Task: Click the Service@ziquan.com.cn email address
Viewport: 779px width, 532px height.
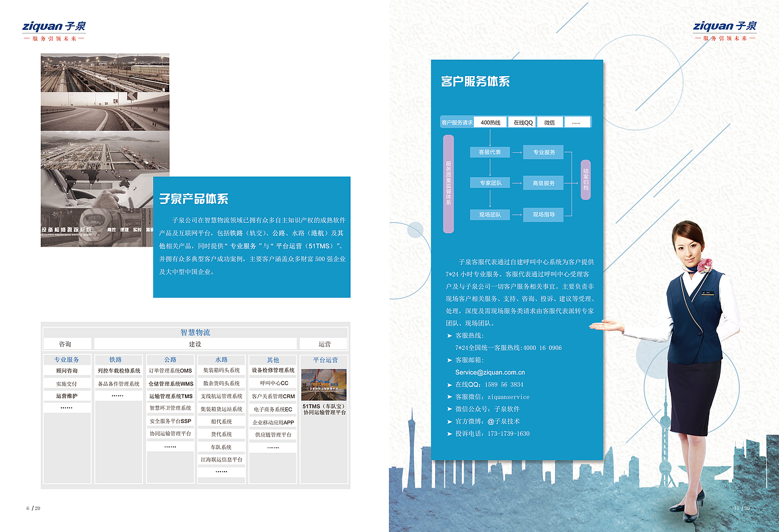Action: [x=490, y=373]
